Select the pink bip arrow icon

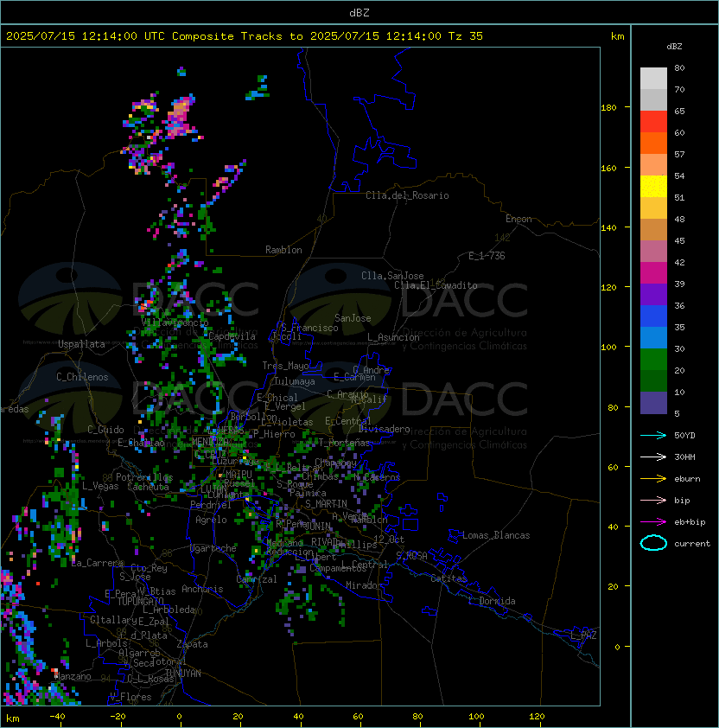click(653, 500)
